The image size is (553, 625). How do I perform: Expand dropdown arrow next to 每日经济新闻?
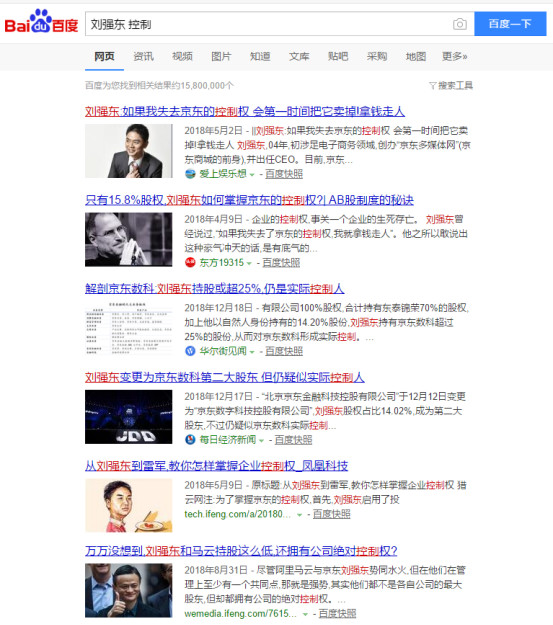pos(261,440)
